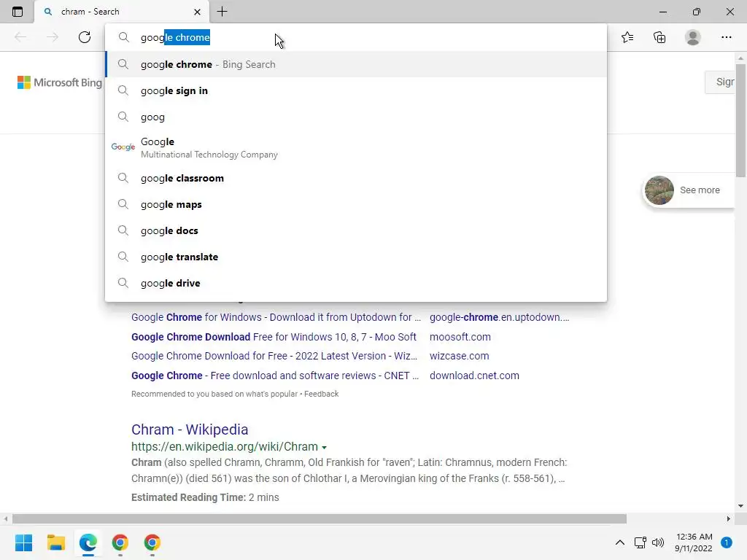Open Settings and more ellipsis menu
This screenshot has height=560, width=747.
point(726,37)
